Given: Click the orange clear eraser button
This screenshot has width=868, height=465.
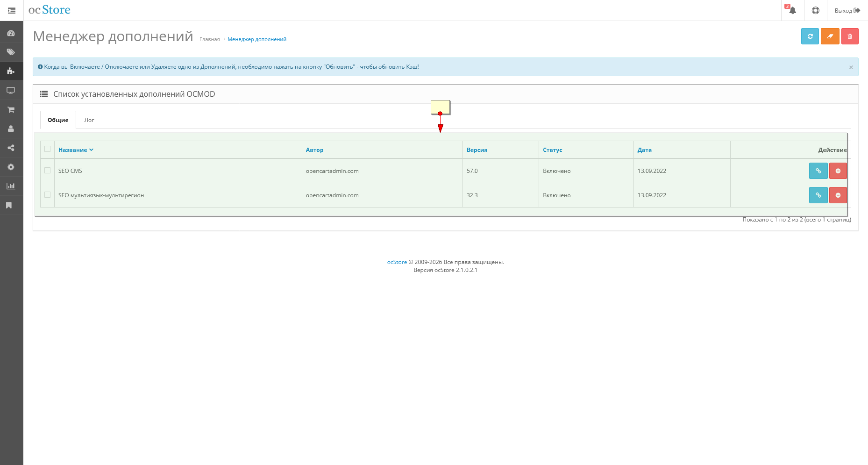Looking at the screenshot, I should tap(830, 36).
